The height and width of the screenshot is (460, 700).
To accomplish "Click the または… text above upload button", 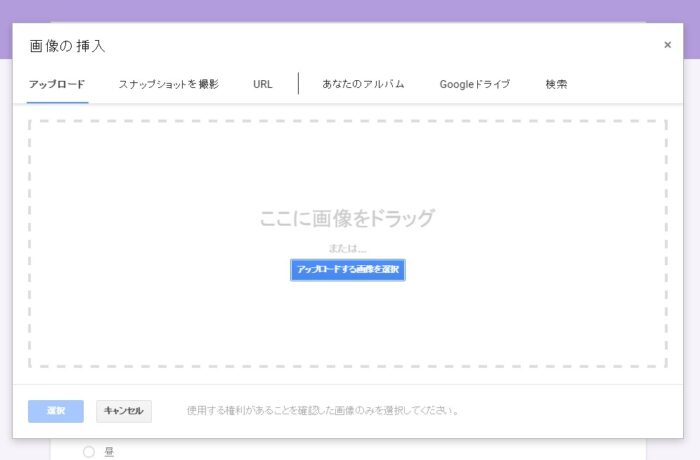I will pyautogui.click(x=347, y=247).
